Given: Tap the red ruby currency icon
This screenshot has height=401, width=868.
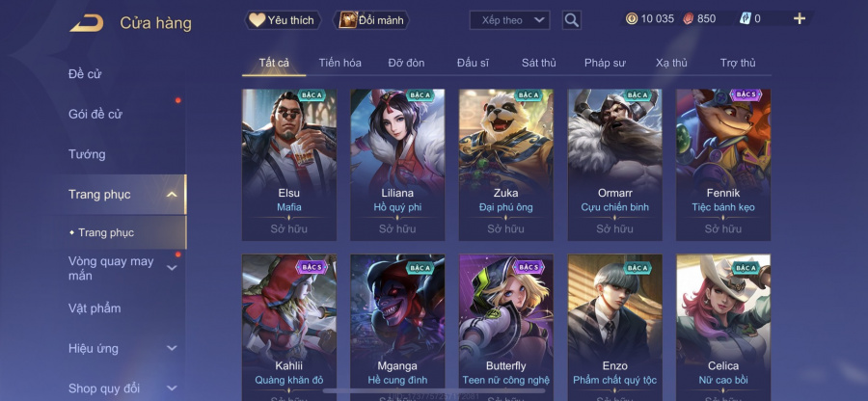Looking at the screenshot, I should [x=688, y=19].
